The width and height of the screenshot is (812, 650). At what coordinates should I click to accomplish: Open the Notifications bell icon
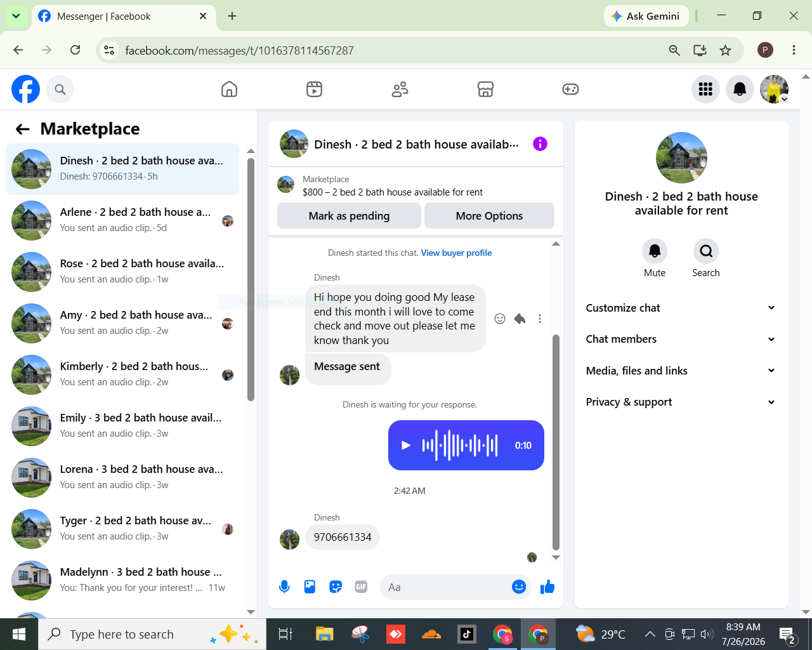740,90
